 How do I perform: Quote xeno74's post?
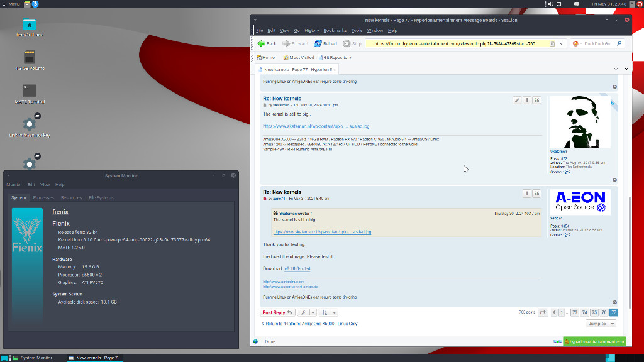pyautogui.click(x=537, y=194)
